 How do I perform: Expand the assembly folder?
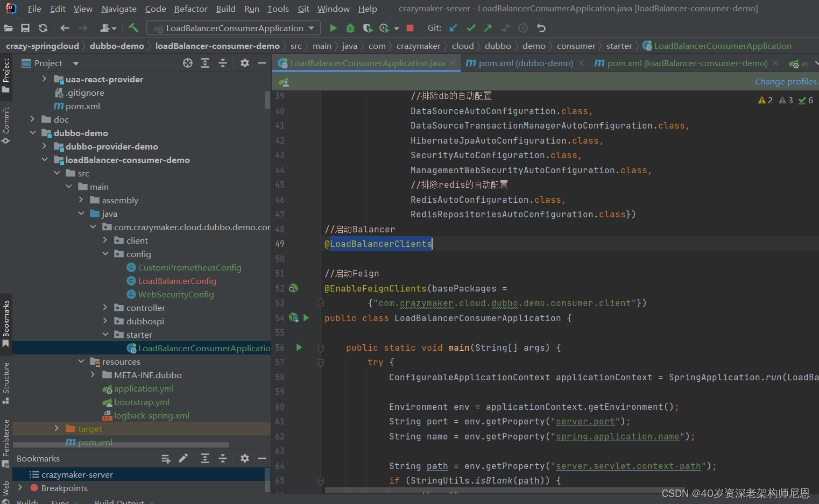pos(81,200)
